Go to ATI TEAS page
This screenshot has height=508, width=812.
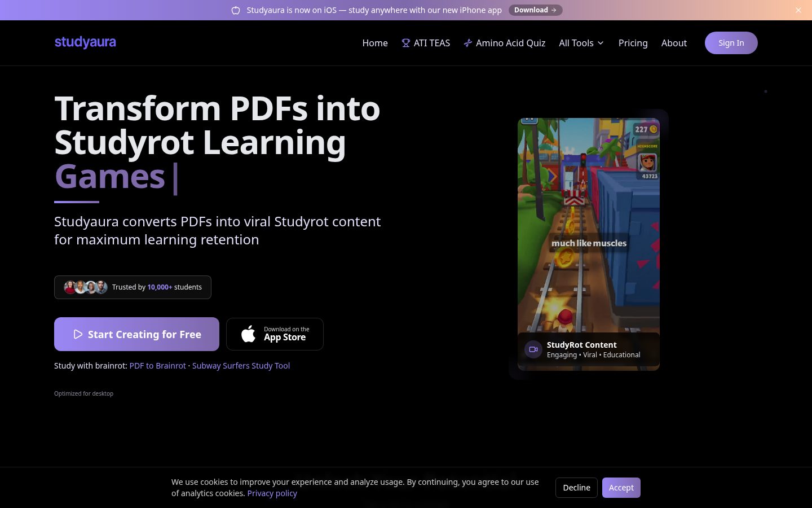(x=426, y=43)
